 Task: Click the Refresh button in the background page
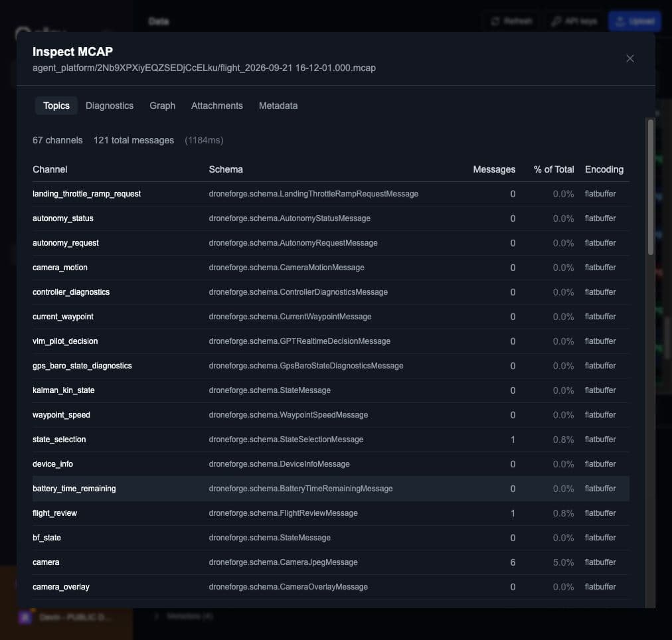point(512,21)
